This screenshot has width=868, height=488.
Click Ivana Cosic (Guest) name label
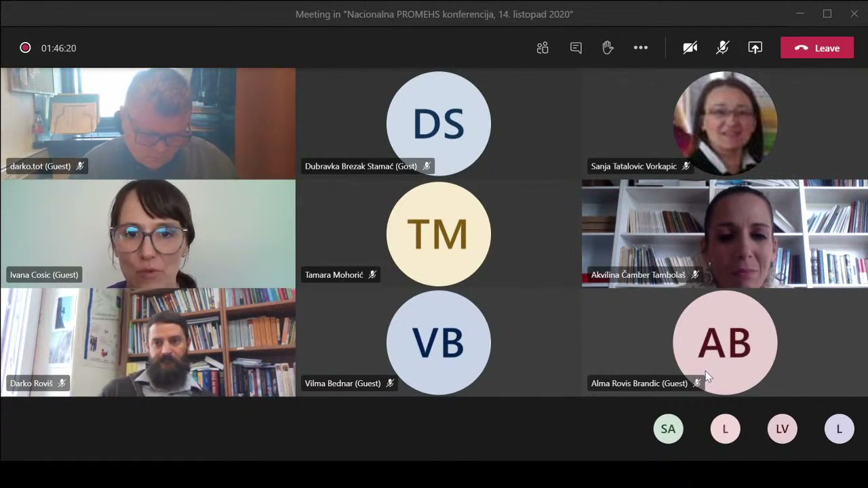point(44,274)
